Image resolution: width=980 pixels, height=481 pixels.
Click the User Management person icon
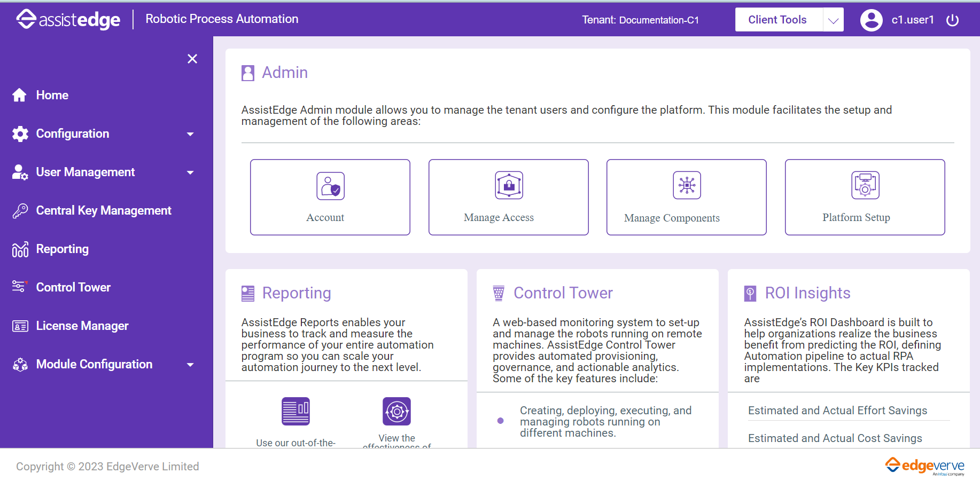(x=20, y=172)
